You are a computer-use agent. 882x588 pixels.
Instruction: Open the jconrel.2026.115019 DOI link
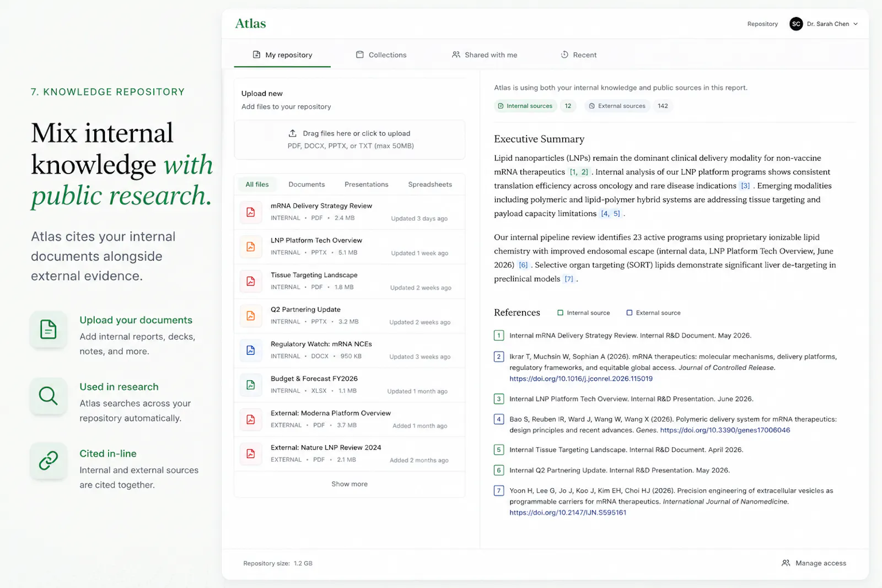[581, 379]
